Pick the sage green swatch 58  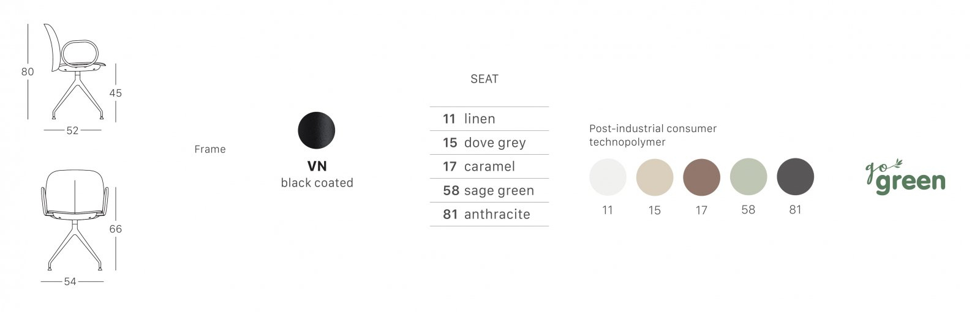coord(748,177)
